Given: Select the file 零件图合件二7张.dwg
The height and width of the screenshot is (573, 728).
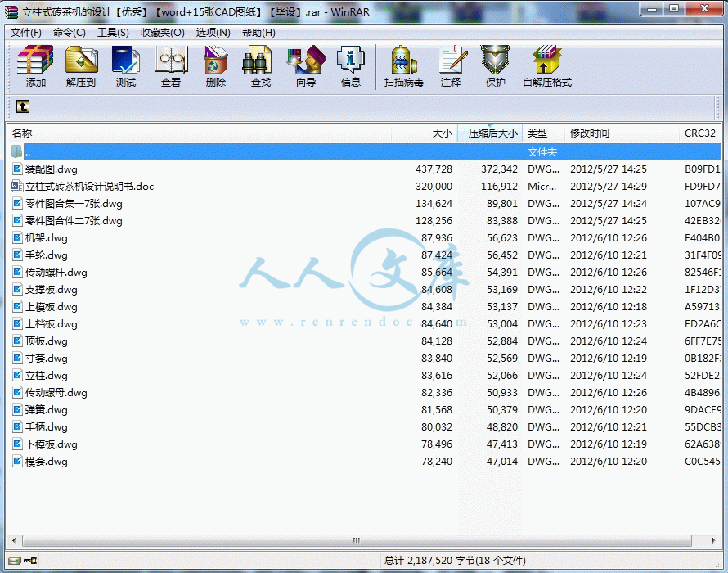Looking at the screenshot, I should click(74, 221).
